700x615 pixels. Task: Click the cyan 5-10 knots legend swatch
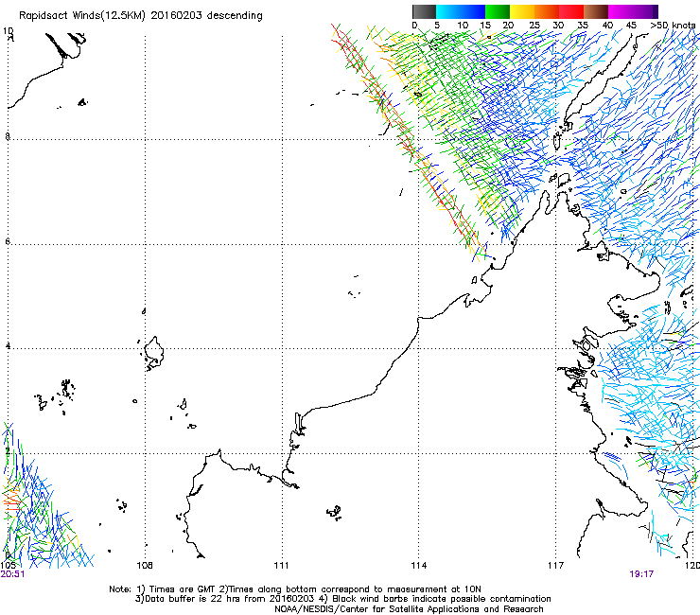click(x=448, y=11)
